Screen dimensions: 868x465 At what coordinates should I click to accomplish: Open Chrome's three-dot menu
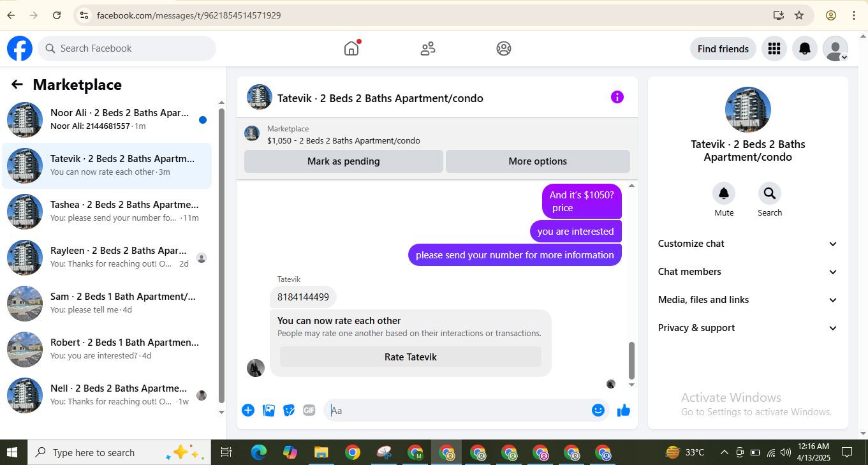[854, 15]
